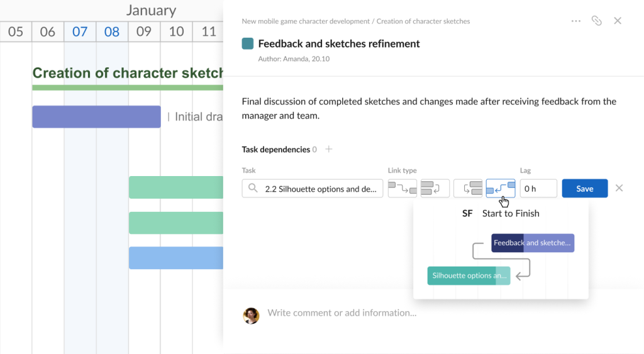This screenshot has width=644, height=354.
Task: Pick the Start to Finish link type
Action: [x=501, y=189]
